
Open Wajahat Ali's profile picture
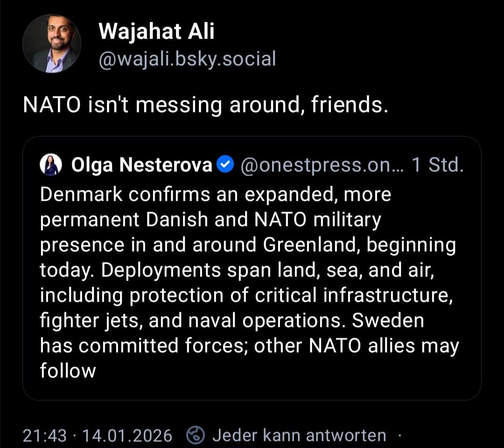52,44
